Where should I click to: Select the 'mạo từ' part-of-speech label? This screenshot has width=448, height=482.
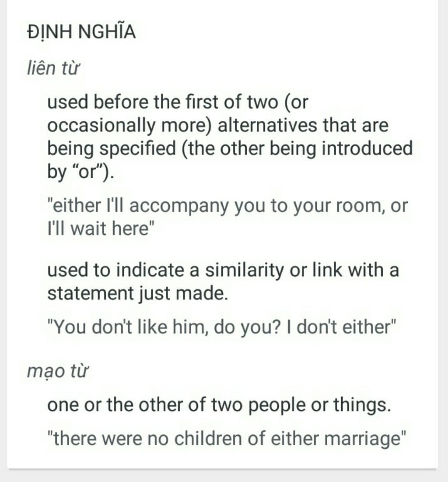click(x=57, y=371)
